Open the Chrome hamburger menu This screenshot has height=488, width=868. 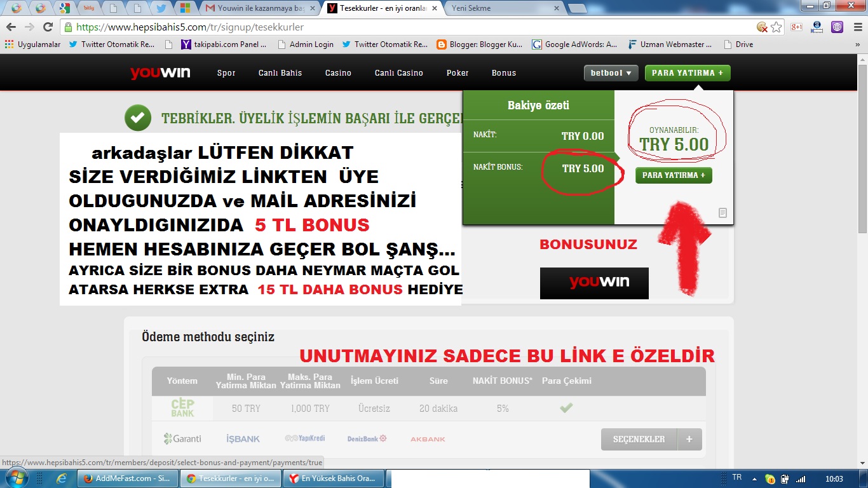856,27
